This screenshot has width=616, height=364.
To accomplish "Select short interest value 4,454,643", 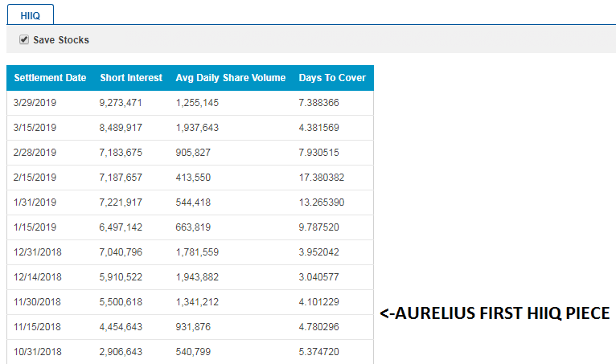I will pos(121,327).
